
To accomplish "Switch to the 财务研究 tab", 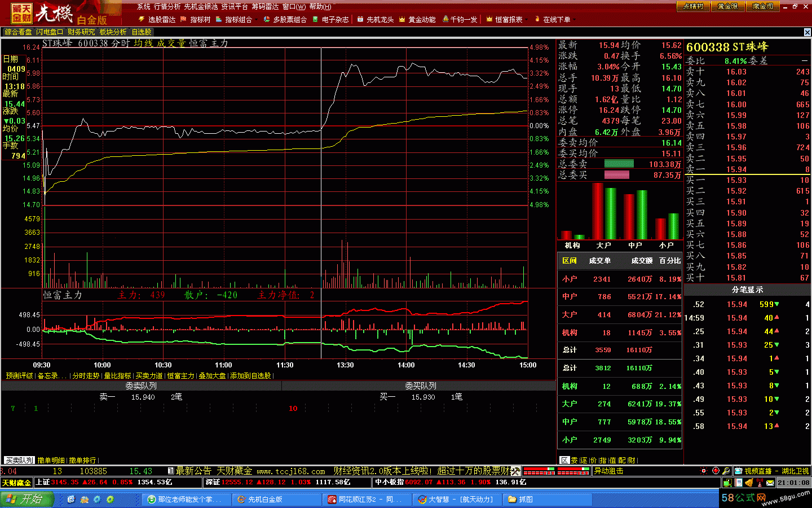I will tap(81, 32).
